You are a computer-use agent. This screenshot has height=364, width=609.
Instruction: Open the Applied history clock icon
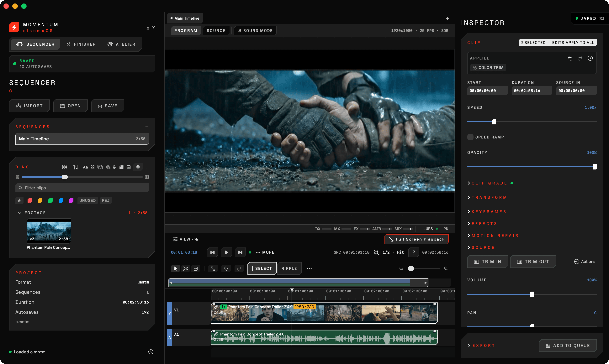tap(590, 58)
